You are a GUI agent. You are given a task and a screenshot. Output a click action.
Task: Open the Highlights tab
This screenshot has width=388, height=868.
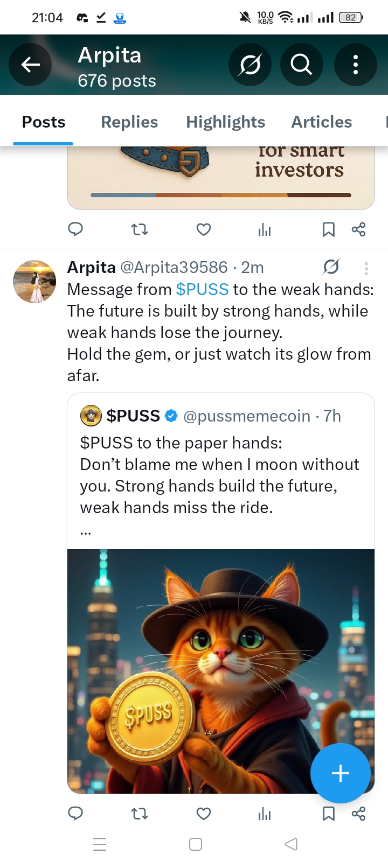pyautogui.click(x=225, y=122)
